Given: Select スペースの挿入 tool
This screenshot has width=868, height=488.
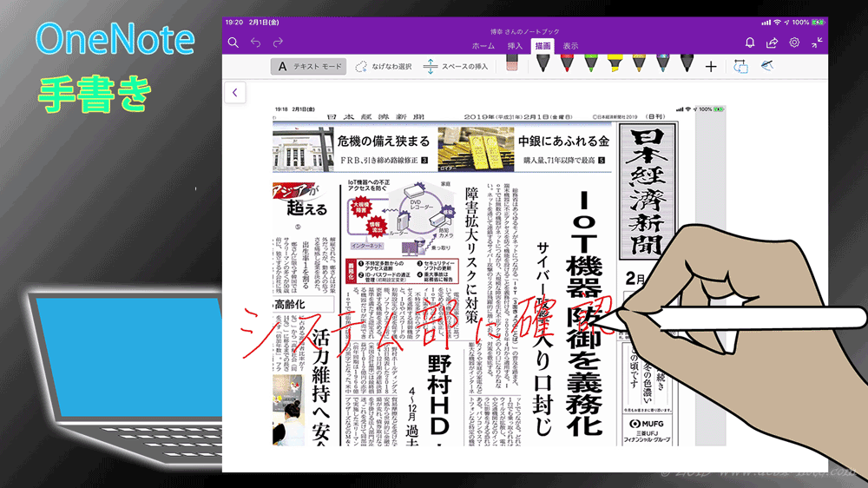Looking at the screenshot, I should (x=456, y=67).
